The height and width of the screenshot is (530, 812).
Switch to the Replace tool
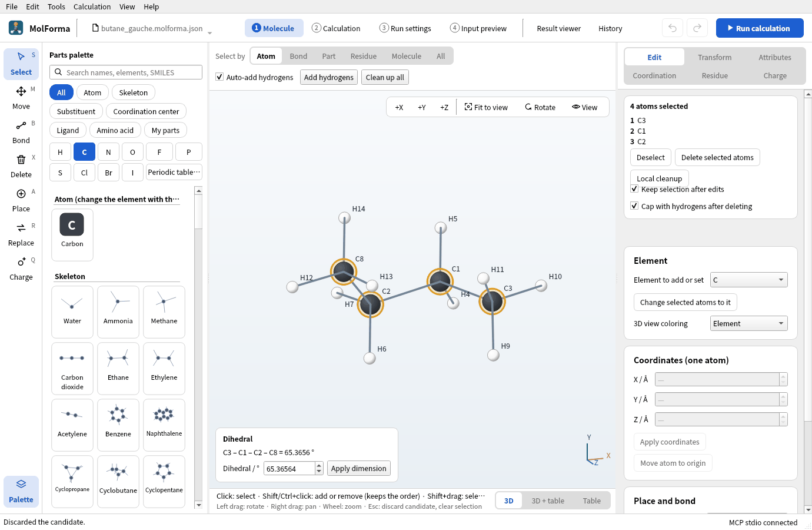click(x=21, y=234)
